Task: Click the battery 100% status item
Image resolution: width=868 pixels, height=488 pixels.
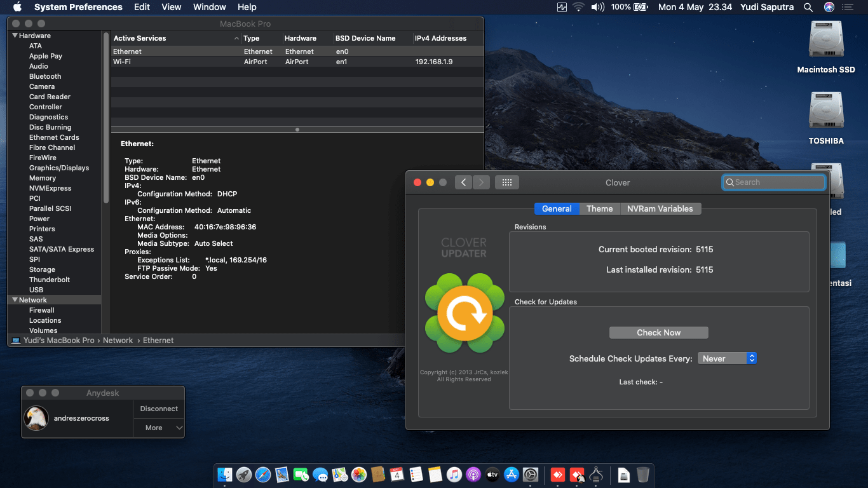Action: (x=629, y=7)
